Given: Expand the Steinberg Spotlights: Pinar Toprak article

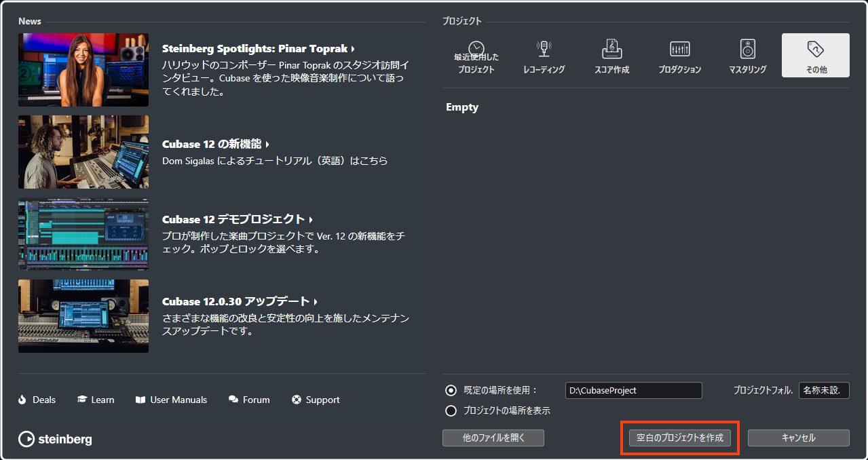Looking at the screenshot, I should (x=258, y=48).
